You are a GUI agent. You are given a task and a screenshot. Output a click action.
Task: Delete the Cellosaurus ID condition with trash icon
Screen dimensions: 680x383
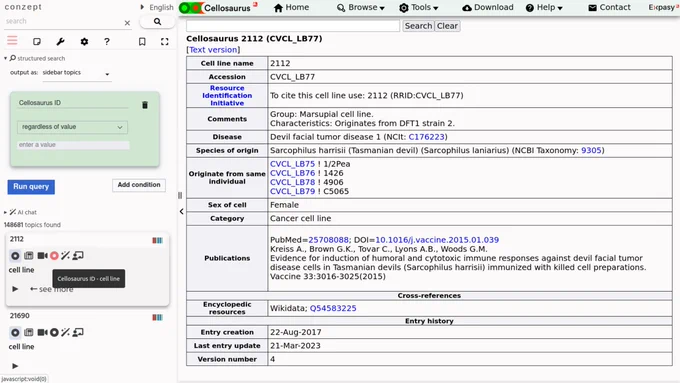coord(145,105)
